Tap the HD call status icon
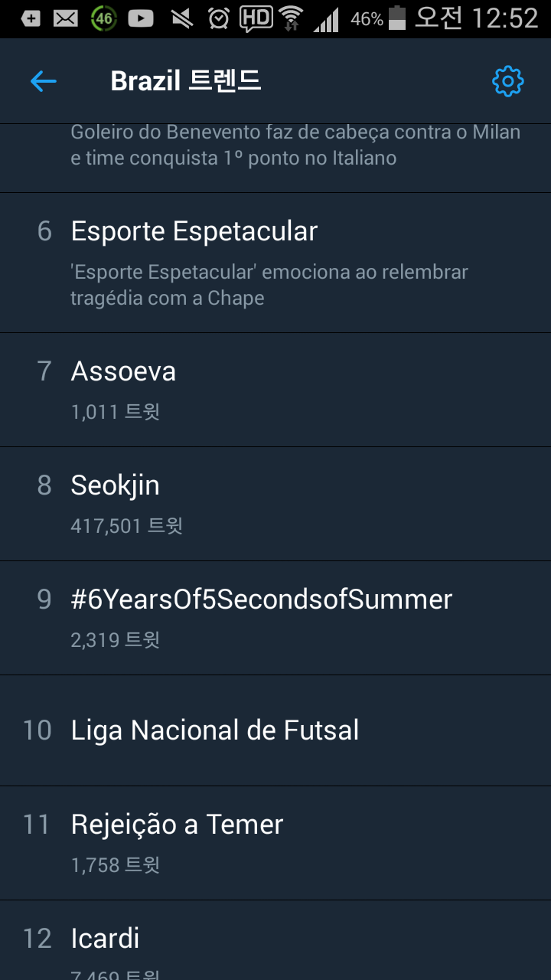551x980 pixels. pos(256,18)
